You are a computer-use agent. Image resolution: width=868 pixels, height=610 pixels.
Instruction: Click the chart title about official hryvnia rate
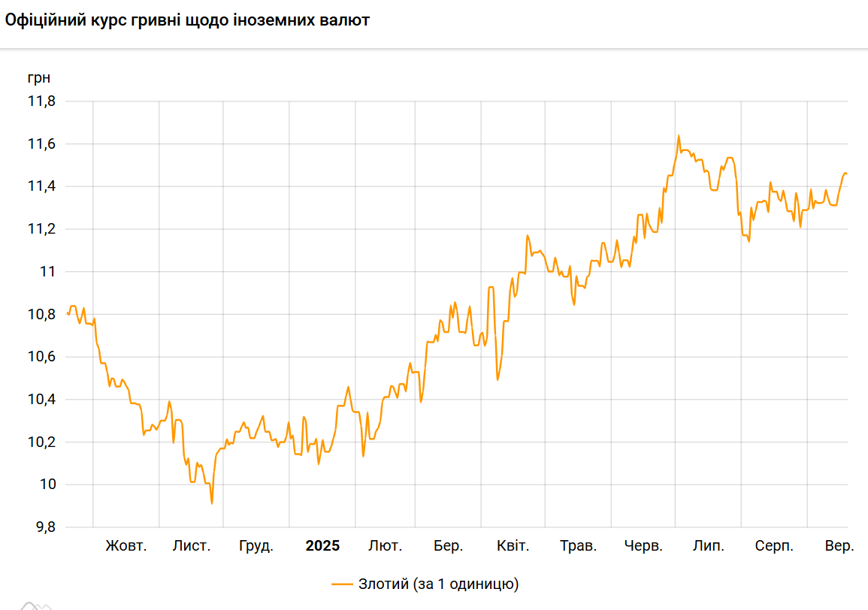[187, 20]
